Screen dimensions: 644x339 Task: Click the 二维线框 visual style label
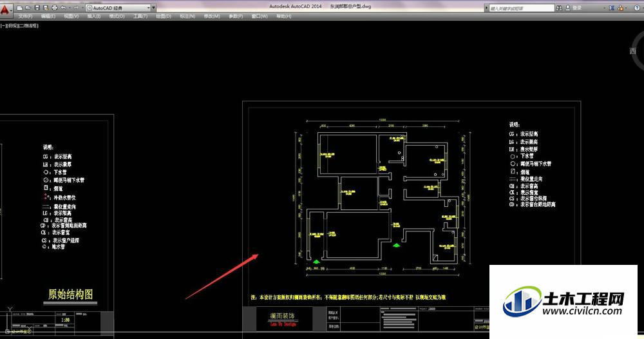pyautogui.click(x=29, y=26)
